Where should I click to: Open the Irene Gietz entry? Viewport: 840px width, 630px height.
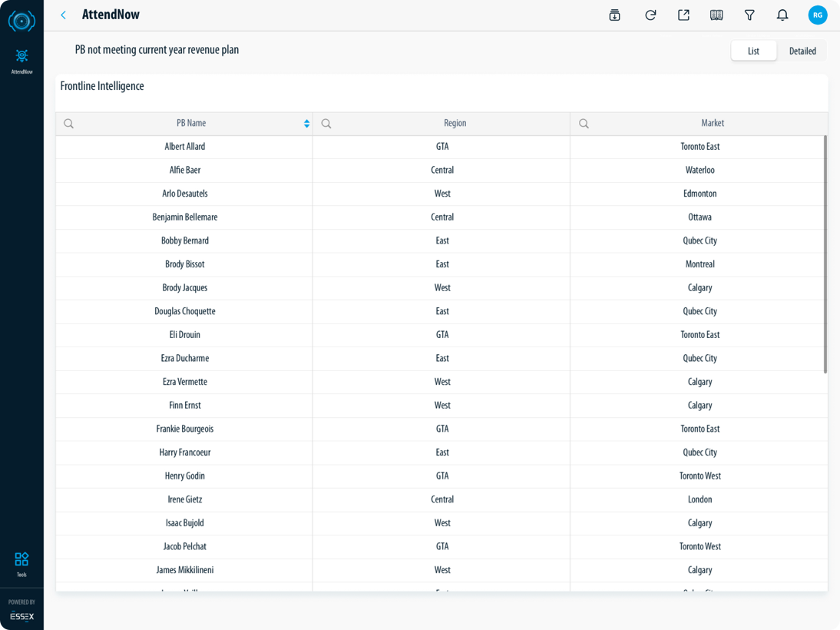[185, 499]
